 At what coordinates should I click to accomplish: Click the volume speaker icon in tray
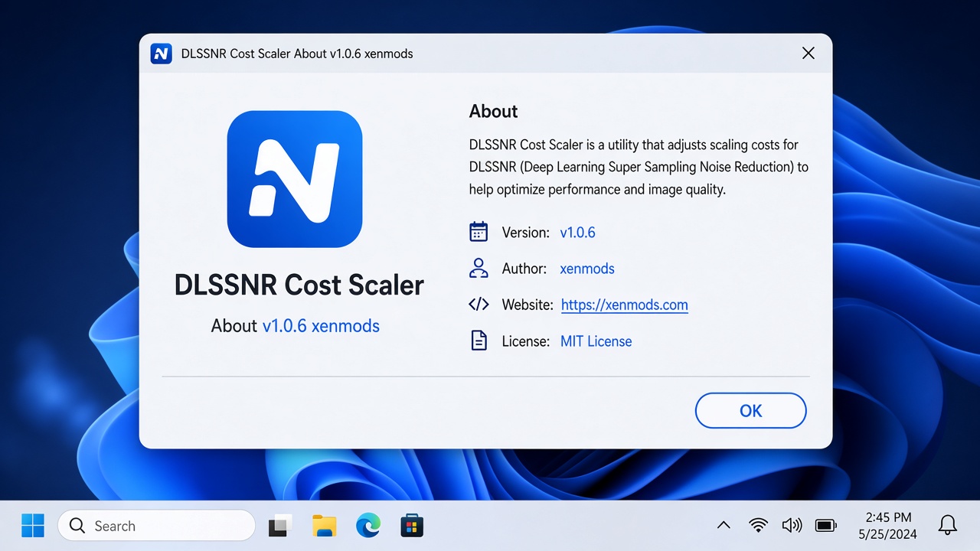(x=792, y=526)
